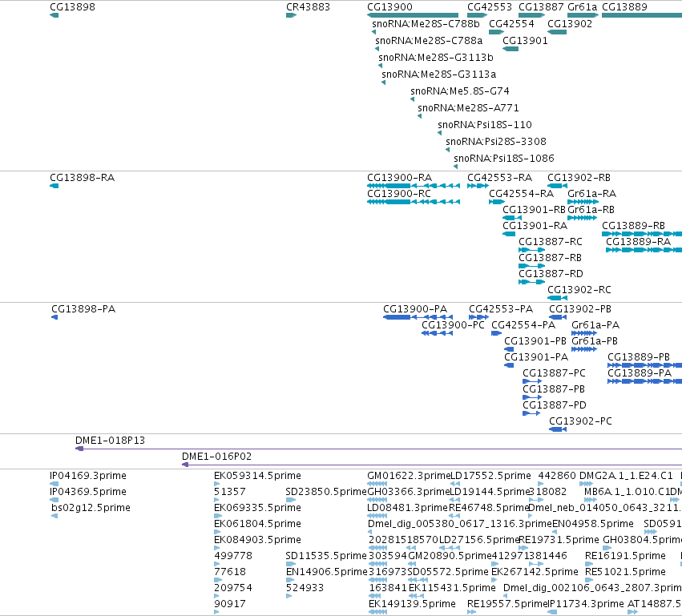Click CG13901-RA transcript label
Screen dimensions: 682x616
point(535,226)
